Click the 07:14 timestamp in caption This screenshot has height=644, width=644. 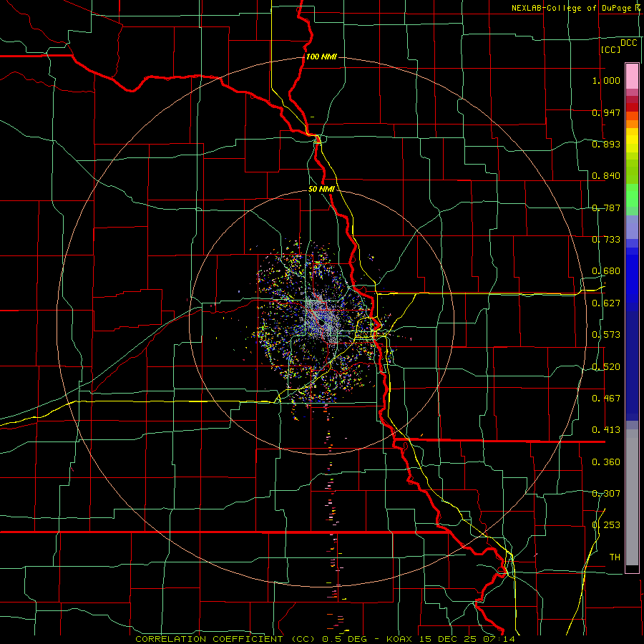click(500, 639)
